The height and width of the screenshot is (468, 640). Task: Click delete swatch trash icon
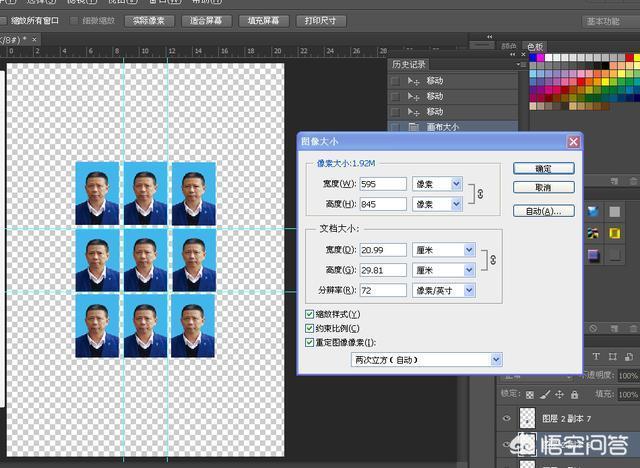633,181
